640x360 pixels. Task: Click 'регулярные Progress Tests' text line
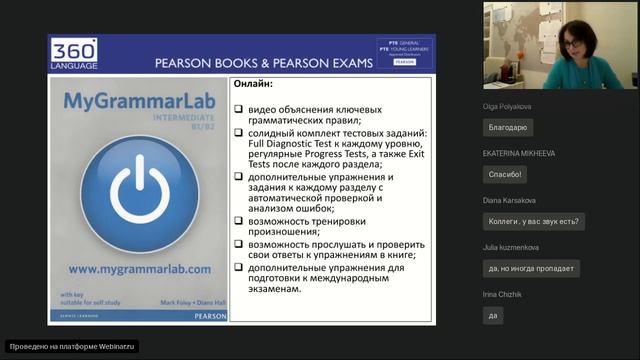coord(336,154)
